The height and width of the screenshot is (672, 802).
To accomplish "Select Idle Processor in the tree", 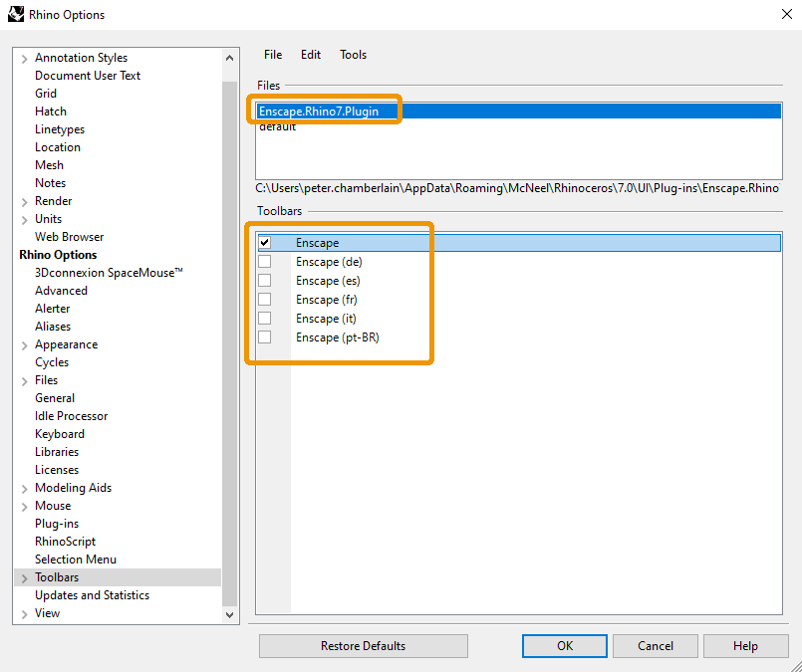I will pos(71,416).
